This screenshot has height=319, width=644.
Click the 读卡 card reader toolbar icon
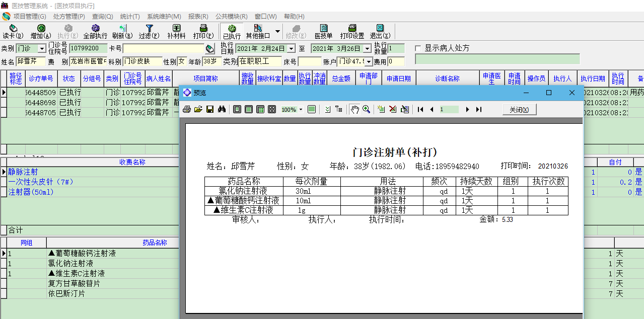(x=13, y=32)
